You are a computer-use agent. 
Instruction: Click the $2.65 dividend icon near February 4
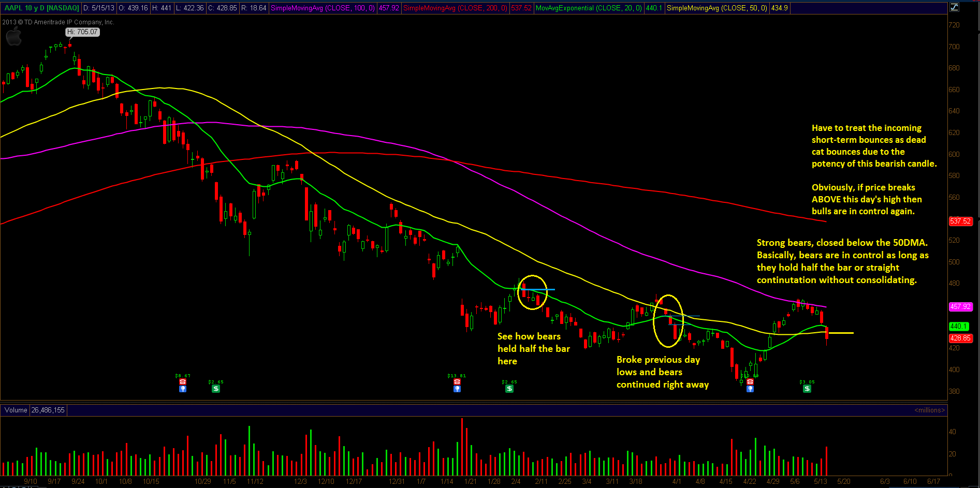(x=509, y=389)
